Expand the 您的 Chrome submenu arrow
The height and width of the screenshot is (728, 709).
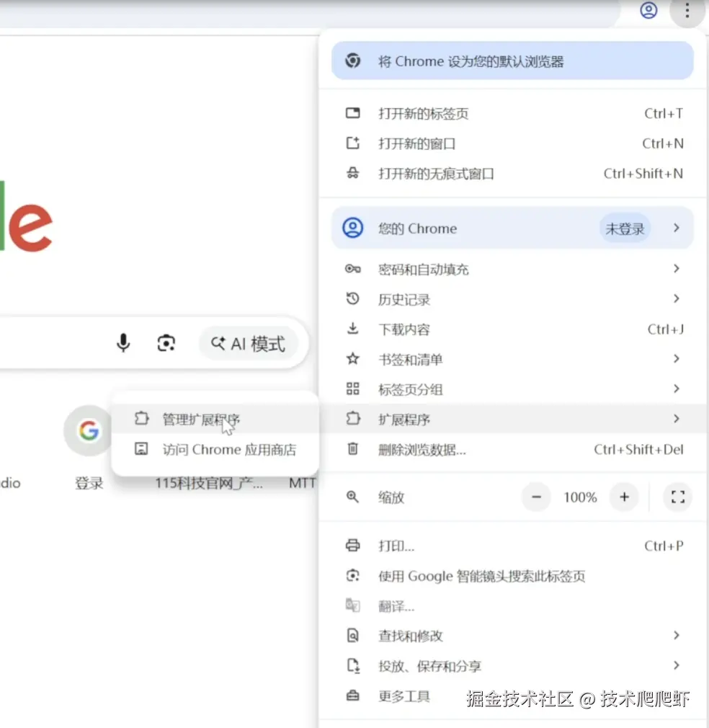[x=677, y=228]
